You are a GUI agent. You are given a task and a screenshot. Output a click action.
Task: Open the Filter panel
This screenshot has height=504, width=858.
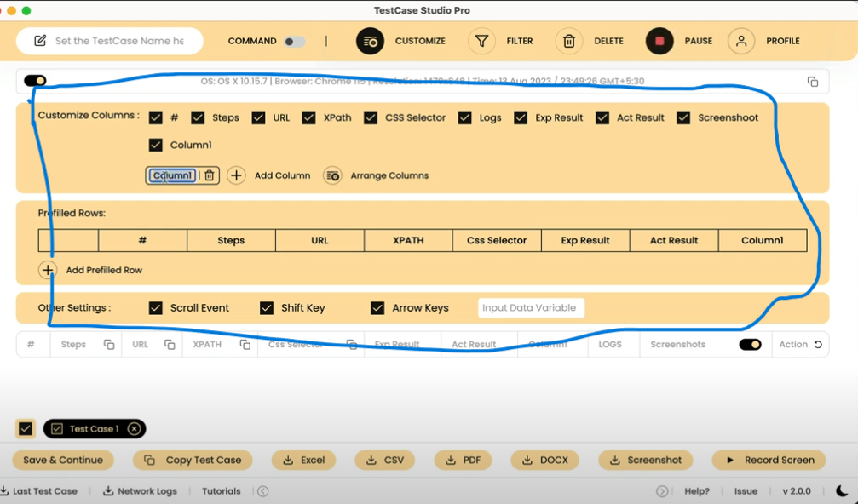[481, 41]
